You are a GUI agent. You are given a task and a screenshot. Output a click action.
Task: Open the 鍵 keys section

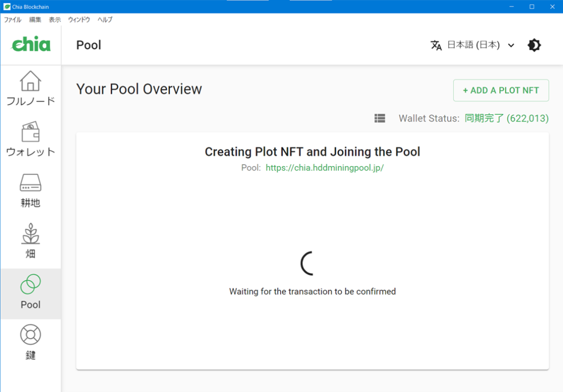pyautogui.click(x=31, y=343)
